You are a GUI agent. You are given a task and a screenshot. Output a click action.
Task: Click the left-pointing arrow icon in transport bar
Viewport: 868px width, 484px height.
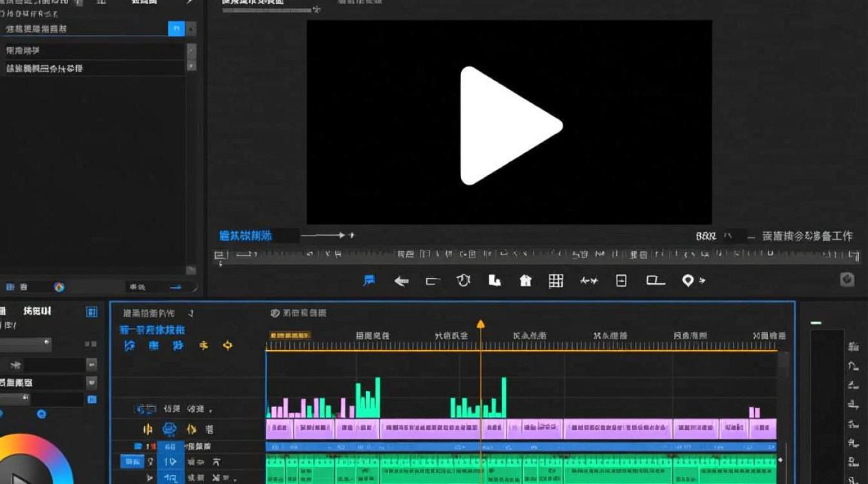click(401, 281)
